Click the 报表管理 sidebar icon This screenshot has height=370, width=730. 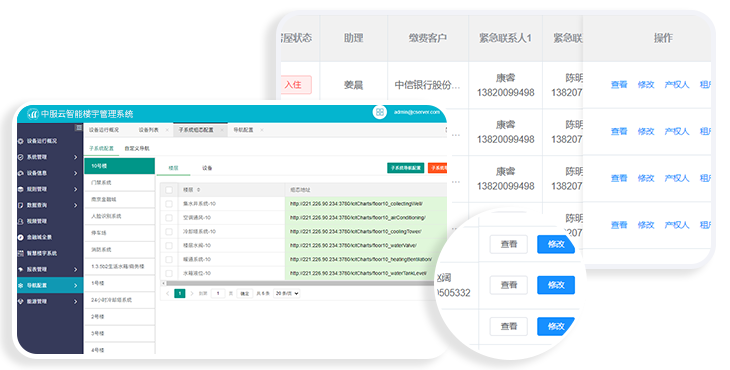tap(20, 269)
